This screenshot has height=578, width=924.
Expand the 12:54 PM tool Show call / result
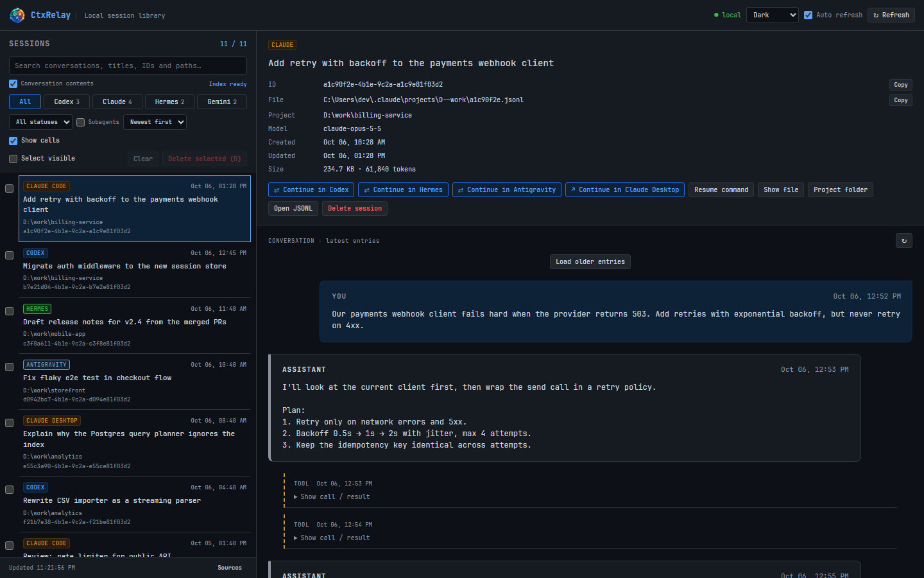coord(332,538)
